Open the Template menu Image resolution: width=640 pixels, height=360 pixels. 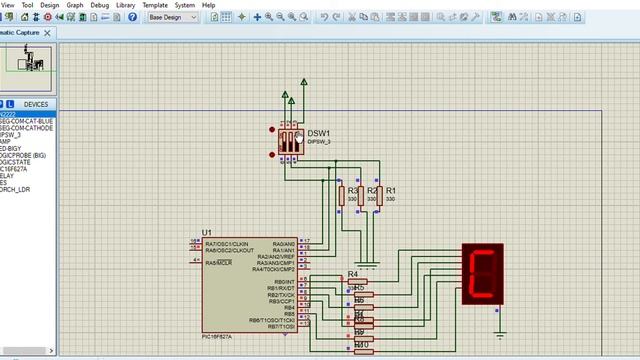coord(155,5)
